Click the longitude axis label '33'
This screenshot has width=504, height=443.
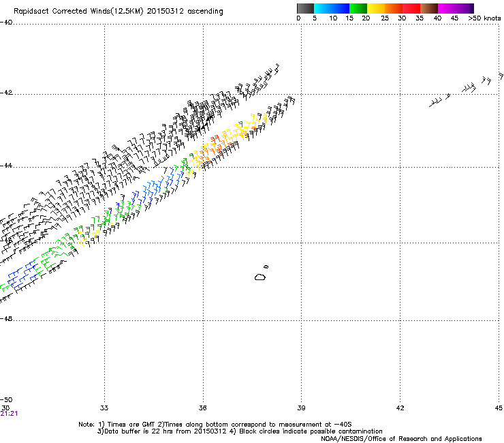(x=104, y=408)
